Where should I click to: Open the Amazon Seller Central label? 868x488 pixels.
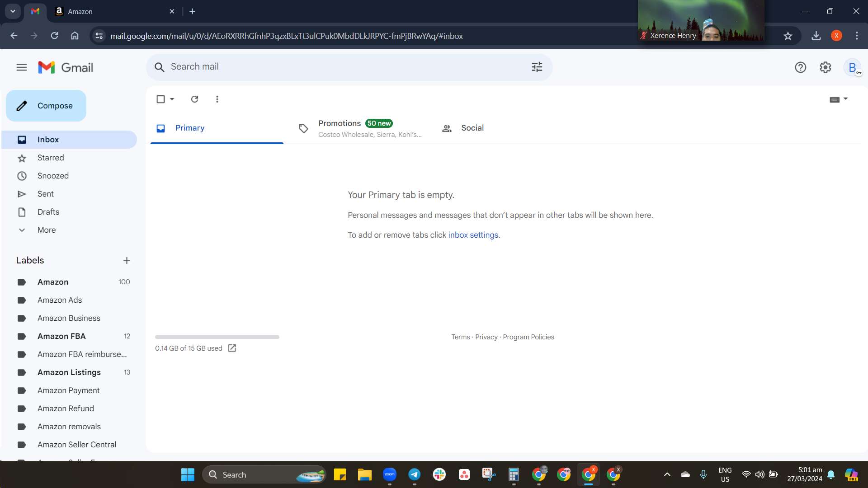click(69, 445)
